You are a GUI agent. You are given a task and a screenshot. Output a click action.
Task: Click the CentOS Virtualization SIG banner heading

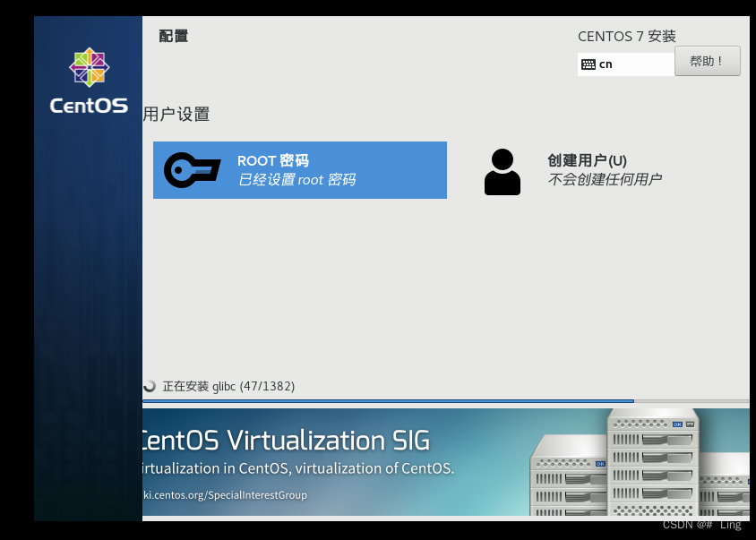(286, 441)
